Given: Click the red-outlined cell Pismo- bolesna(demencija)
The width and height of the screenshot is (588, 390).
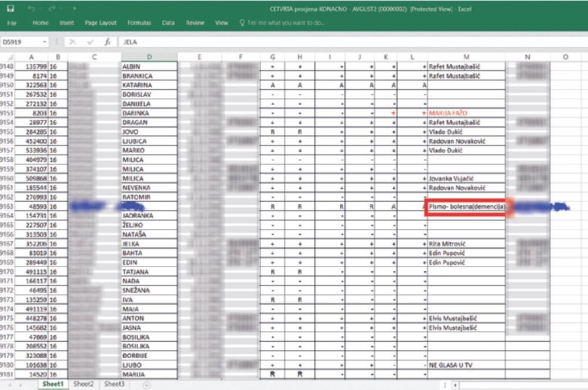Looking at the screenshot, I should pyautogui.click(x=465, y=206).
